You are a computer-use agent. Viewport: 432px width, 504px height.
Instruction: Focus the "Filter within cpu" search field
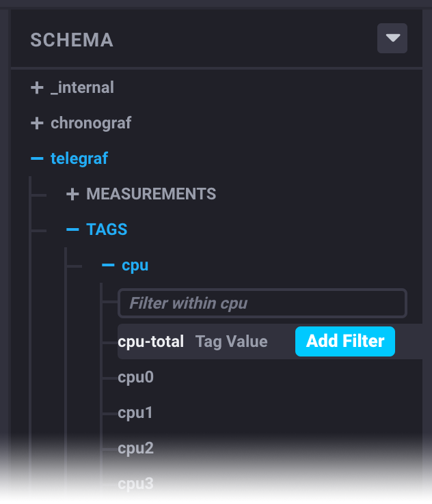262,303
